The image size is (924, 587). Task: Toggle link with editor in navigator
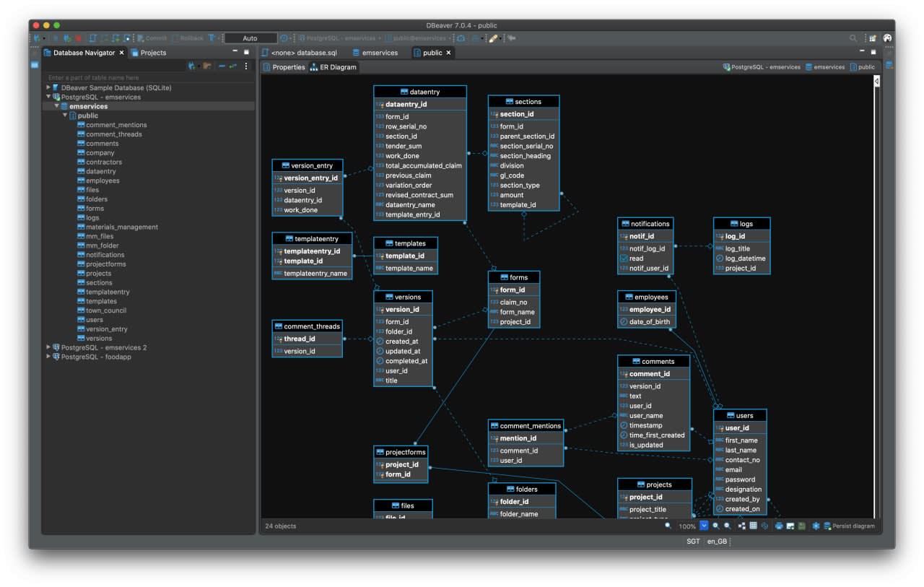[x=233, y=66]
